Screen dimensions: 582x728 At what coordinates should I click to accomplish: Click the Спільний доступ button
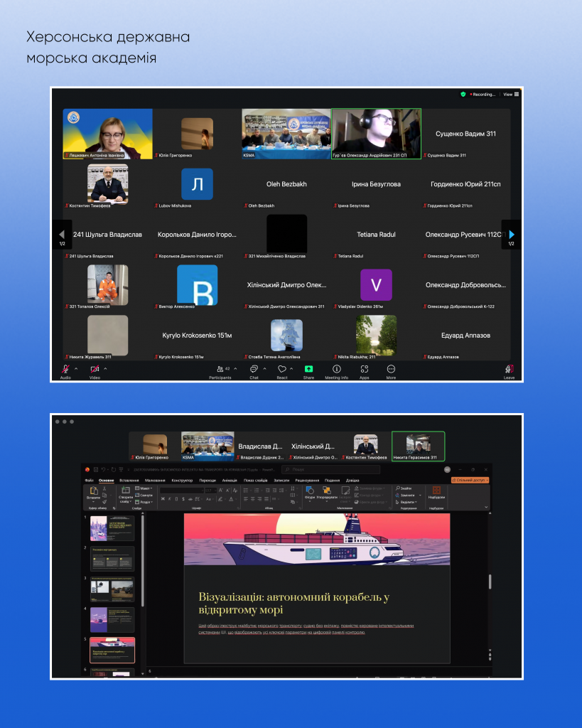470,481
